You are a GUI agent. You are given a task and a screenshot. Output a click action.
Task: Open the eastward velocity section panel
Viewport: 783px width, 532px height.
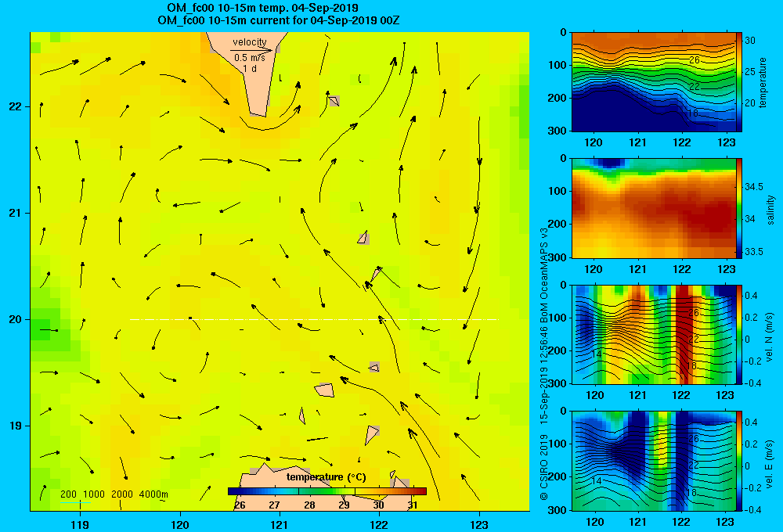653,461
